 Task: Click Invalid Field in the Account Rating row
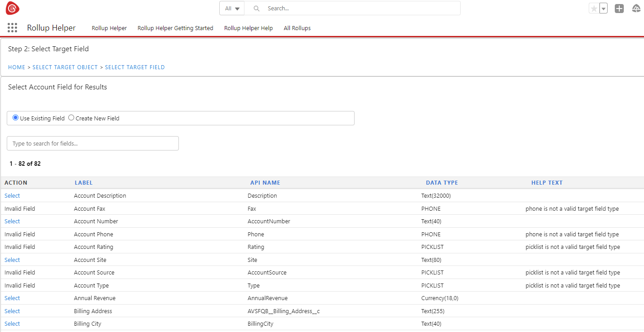click(x=20, y=247)
